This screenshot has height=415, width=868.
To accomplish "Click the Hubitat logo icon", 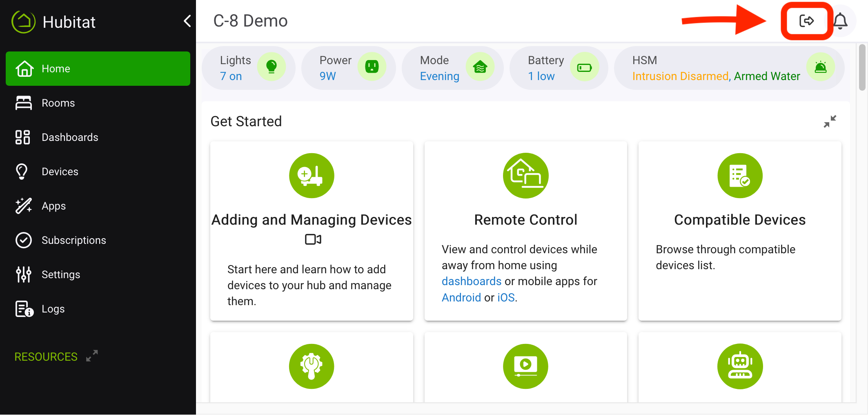I will pyautogui.click(x=24, y=22).
